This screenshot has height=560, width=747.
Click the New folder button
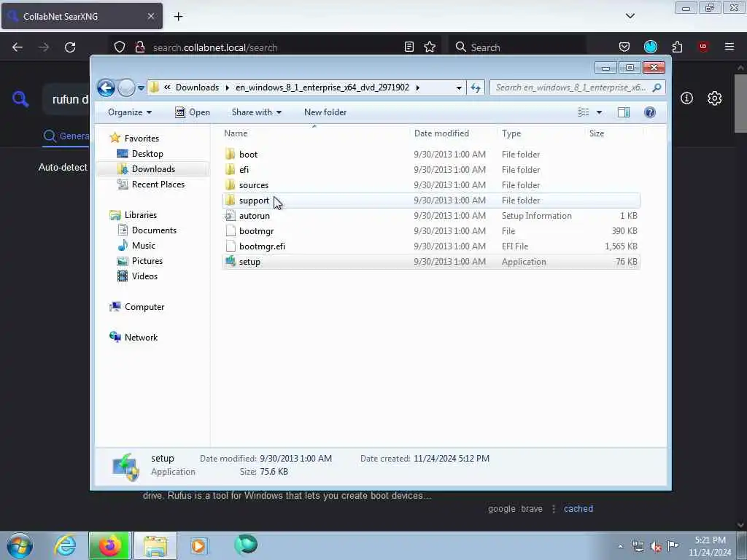tap(325, 112)
